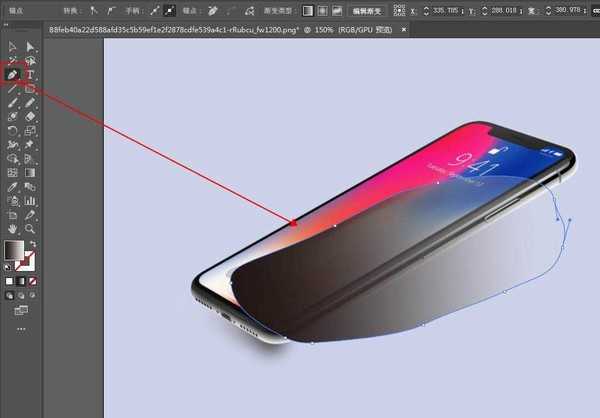This screenshot has height=418, width=600.
Task: Open the edit toolbar three-dots menu
Action: point(21,328)
